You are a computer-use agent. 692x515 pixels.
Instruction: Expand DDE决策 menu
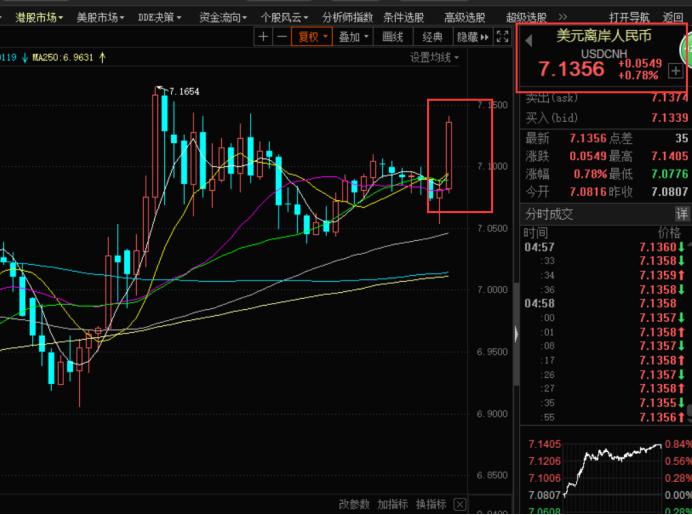(159, 17)
